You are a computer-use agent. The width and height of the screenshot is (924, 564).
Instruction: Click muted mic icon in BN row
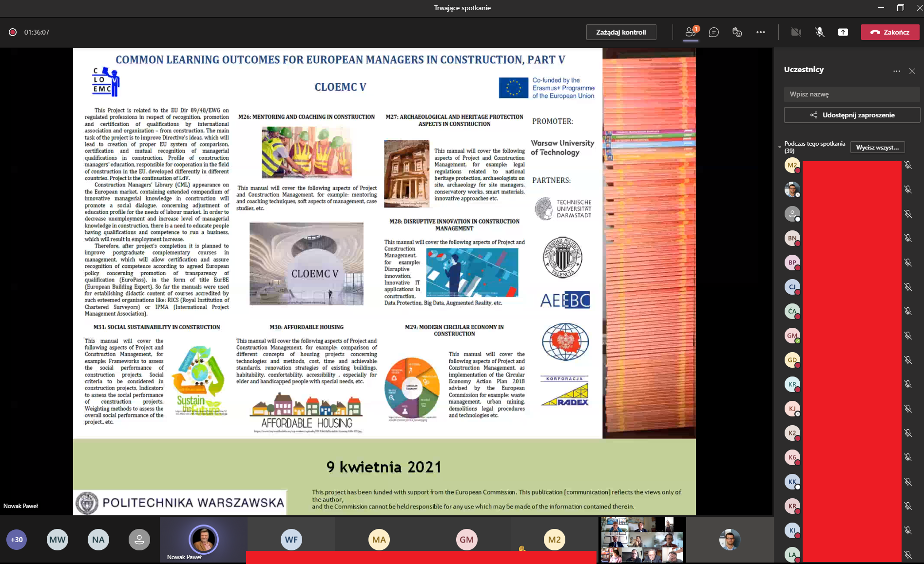(908, 238)
